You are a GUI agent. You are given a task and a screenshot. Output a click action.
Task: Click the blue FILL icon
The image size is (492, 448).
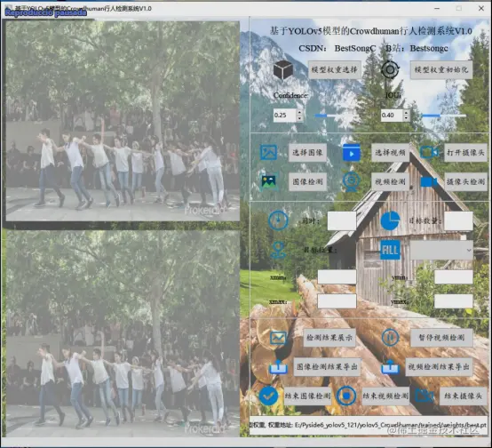[x=391, y=250]
